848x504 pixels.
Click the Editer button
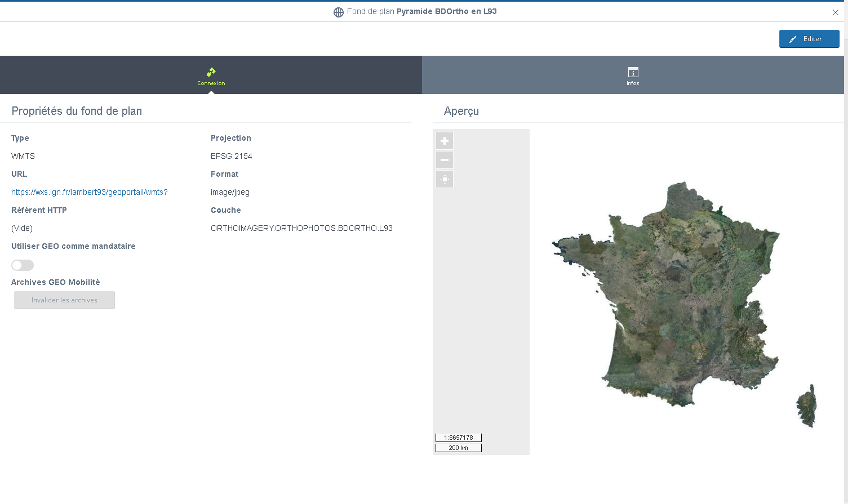click(x=809, y=39)
